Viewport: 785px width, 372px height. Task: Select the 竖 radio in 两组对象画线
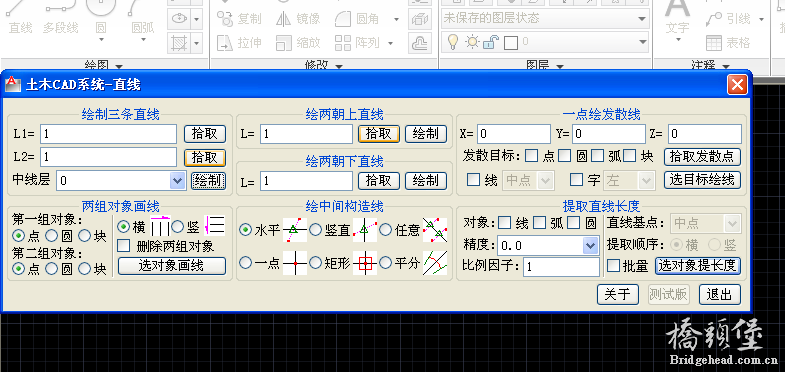(x=178, y=227)
